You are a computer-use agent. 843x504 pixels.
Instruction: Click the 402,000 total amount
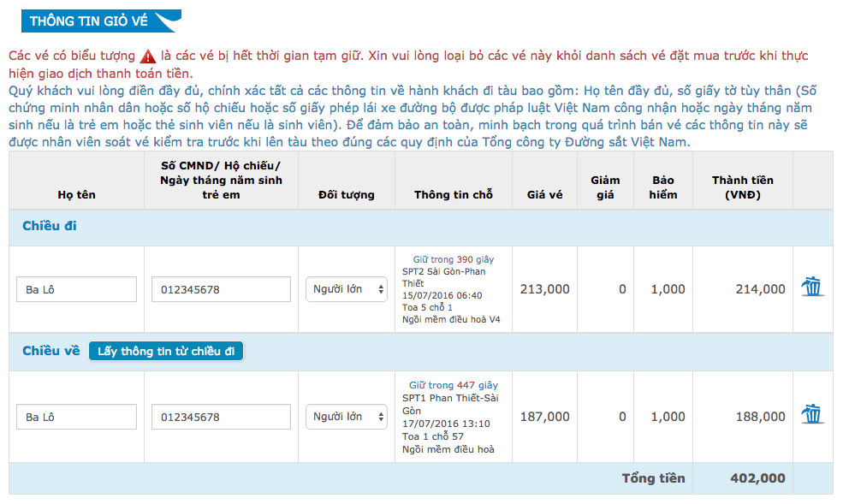coord(757,478)
